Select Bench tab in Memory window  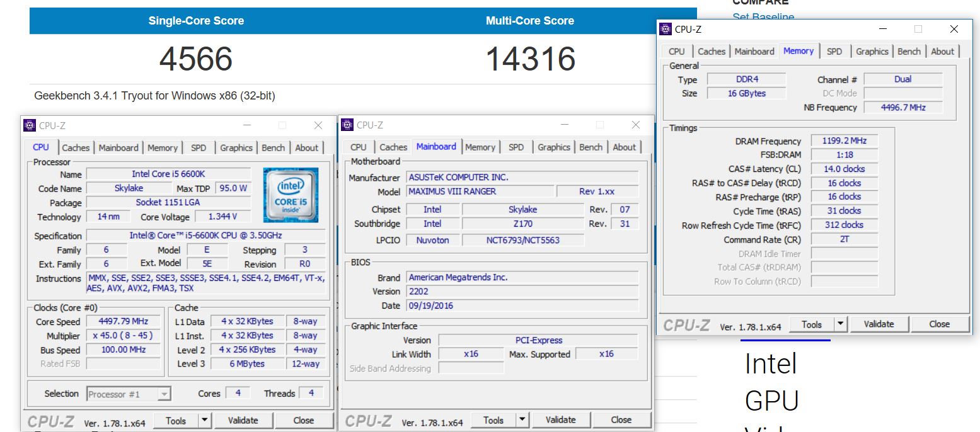click(x=909, y=52)
